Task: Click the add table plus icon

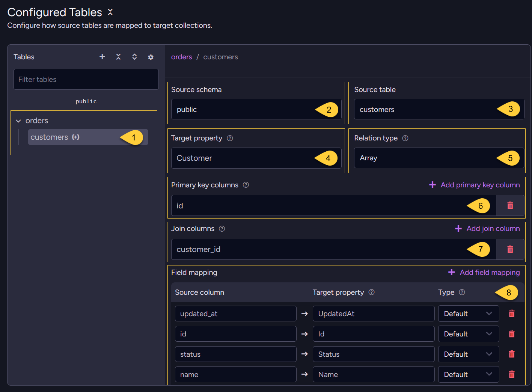Action: coord(102,57)
